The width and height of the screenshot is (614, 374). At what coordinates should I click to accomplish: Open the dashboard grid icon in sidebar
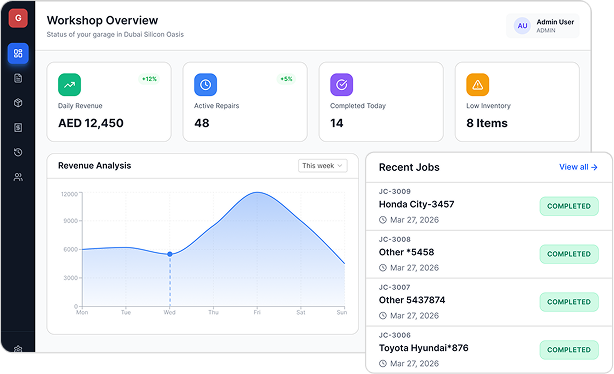coord(18,53)
